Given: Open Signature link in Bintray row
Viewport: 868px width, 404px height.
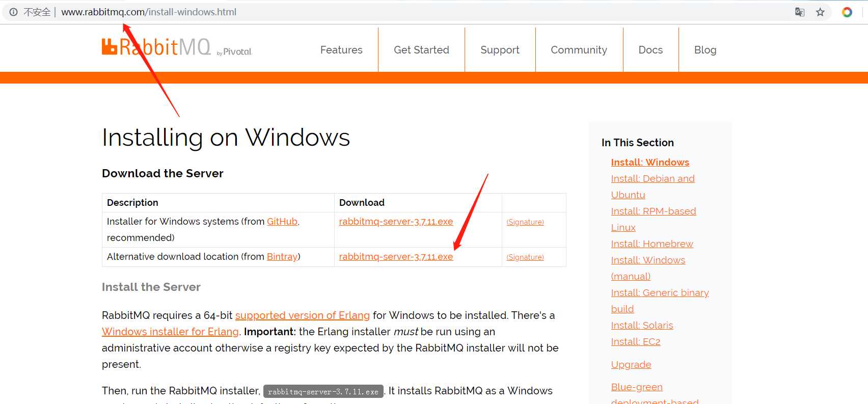Looking at the screenshot, I should (x=525, y=257).
